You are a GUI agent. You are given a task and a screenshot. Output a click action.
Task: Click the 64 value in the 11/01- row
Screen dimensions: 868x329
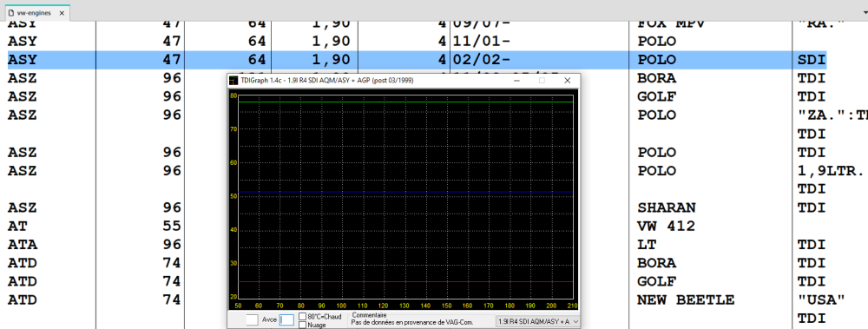point(257,42)
